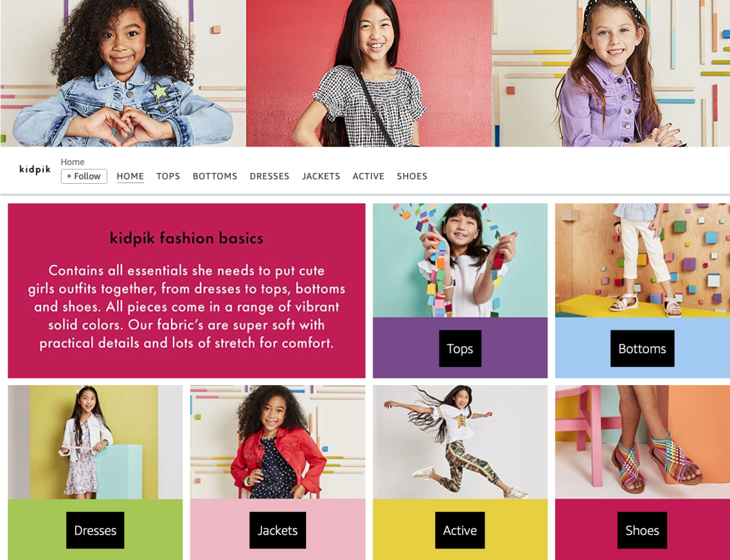This screenshot has height=560, width=730.
Task: Open the SHOES navigation tab
Action: [x=412, y=176]
